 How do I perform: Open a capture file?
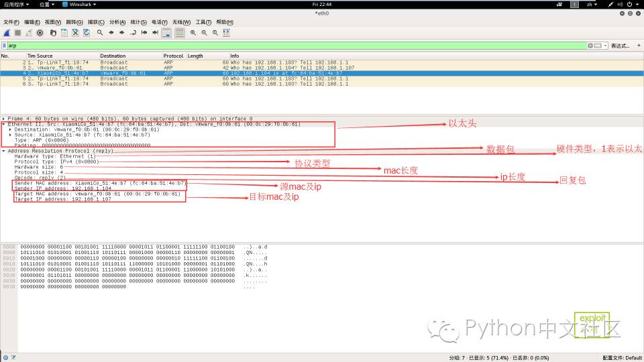53,33
